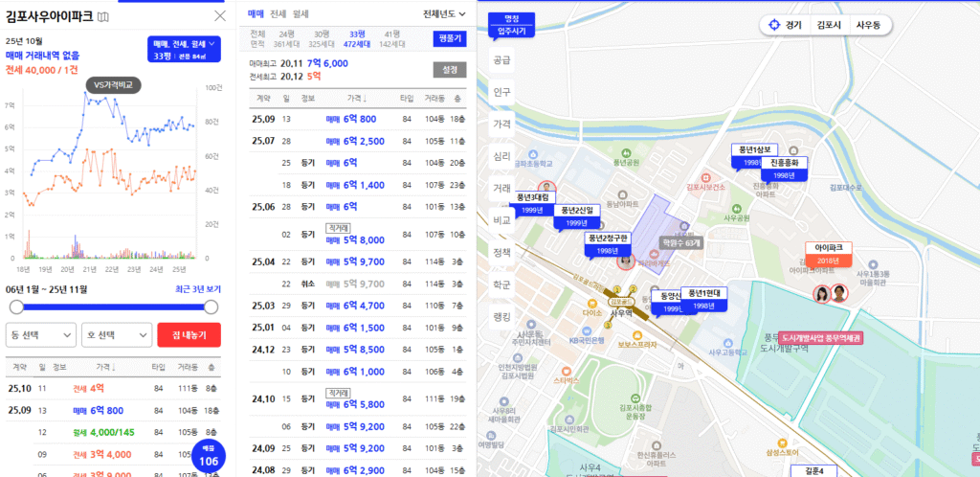Select the 풍년1현대 map marker
The width and height of the screenshot is (980, 477).
(x=704, y=299)
